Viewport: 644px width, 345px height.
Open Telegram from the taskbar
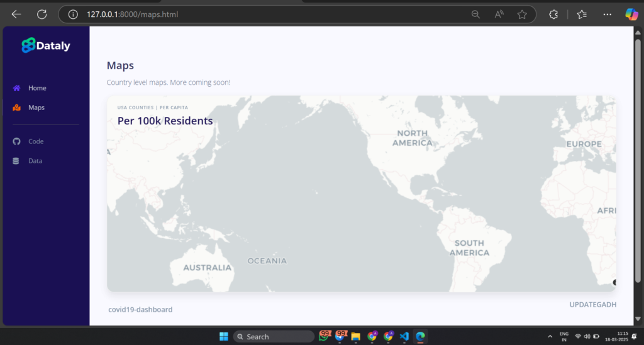[x=340, y=336]
